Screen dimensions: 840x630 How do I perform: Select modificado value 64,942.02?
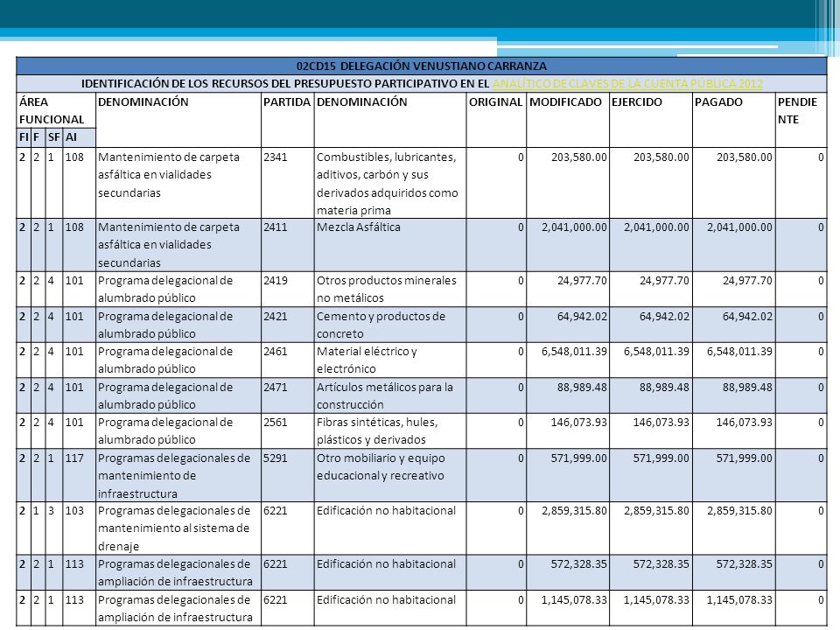coord(583,316)
